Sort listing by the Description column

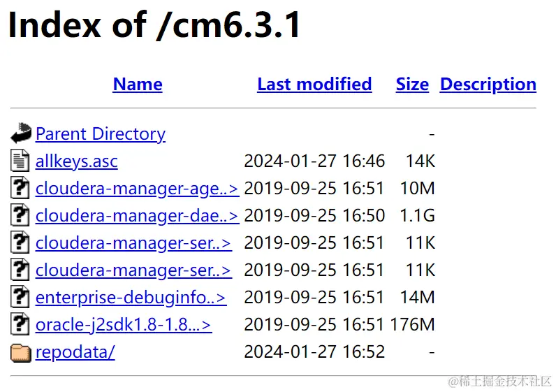click(x=488, y=85)
